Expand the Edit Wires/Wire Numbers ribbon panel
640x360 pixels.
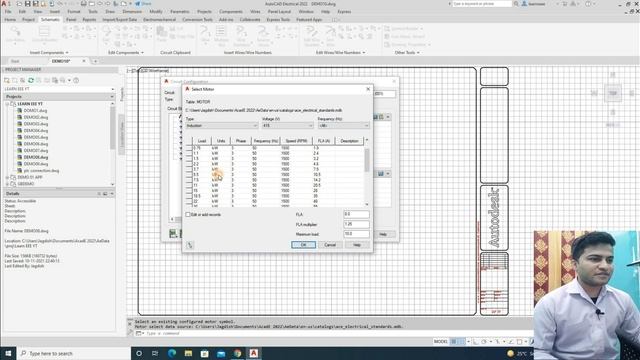340,53
